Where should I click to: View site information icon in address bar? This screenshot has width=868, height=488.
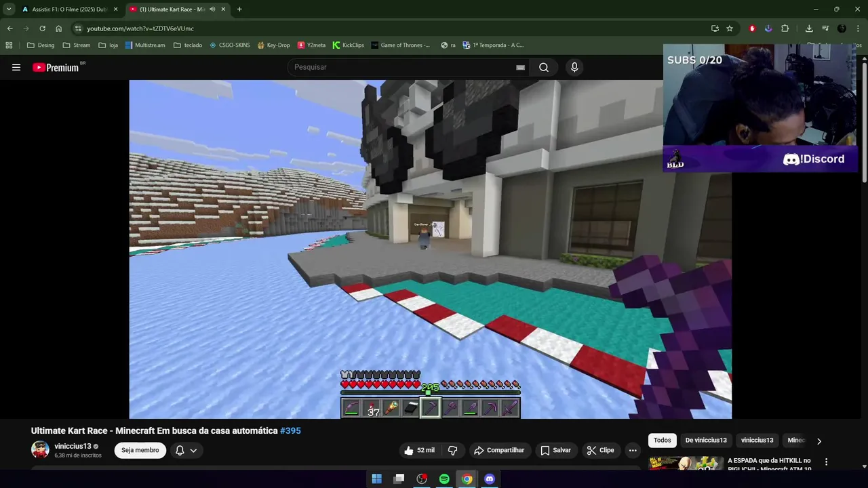click(78, 28)
